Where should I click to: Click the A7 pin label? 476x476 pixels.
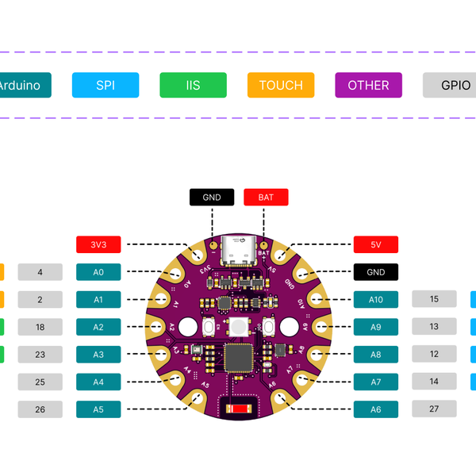[376, 382]
